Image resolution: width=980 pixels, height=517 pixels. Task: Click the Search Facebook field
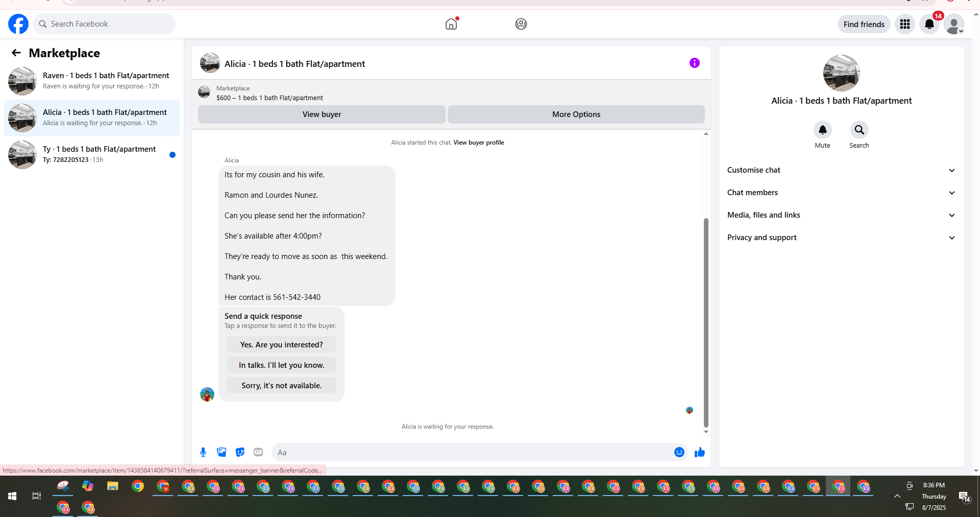pos(104,24)
